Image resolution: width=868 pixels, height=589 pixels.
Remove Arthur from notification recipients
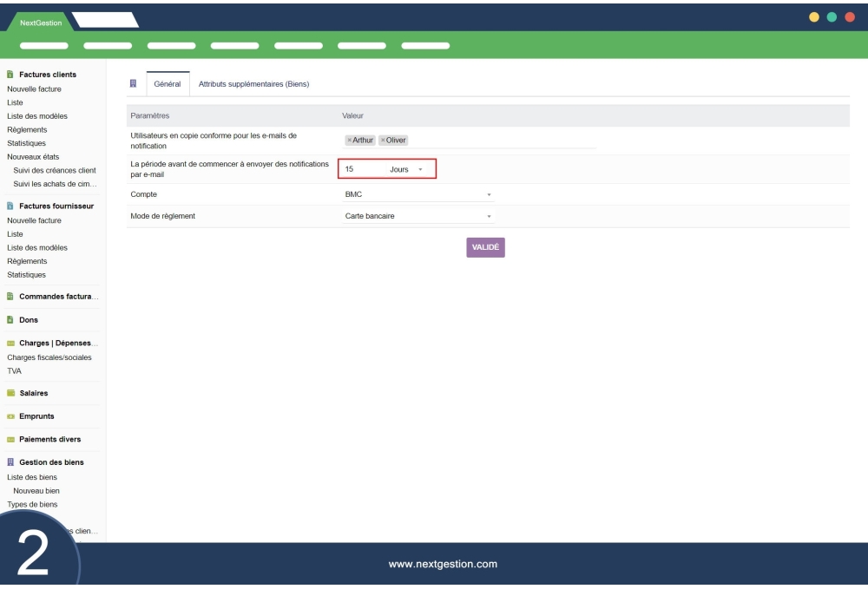click(350, 139)
